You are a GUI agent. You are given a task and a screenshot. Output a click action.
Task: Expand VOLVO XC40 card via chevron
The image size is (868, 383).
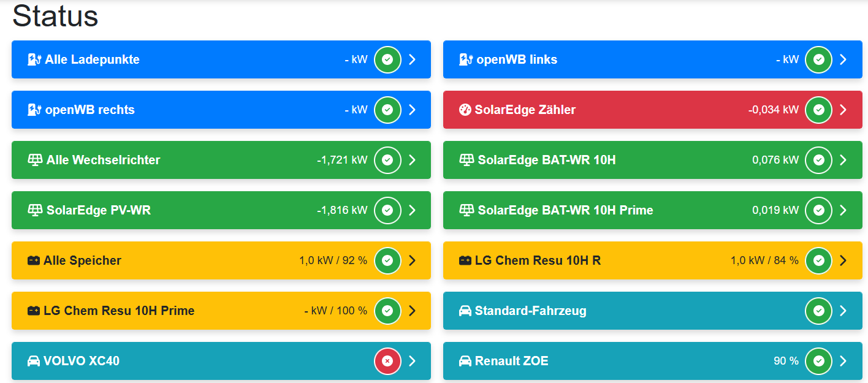(x=412, y=361)
